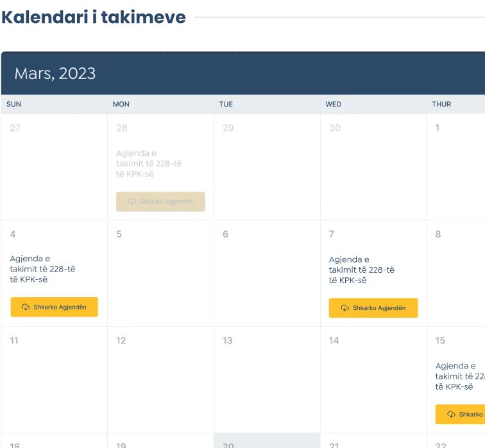Click the Shkarko Agjendën button on day 7
Viewport: 485px width, 448px height.
click(x=373, y=308)
